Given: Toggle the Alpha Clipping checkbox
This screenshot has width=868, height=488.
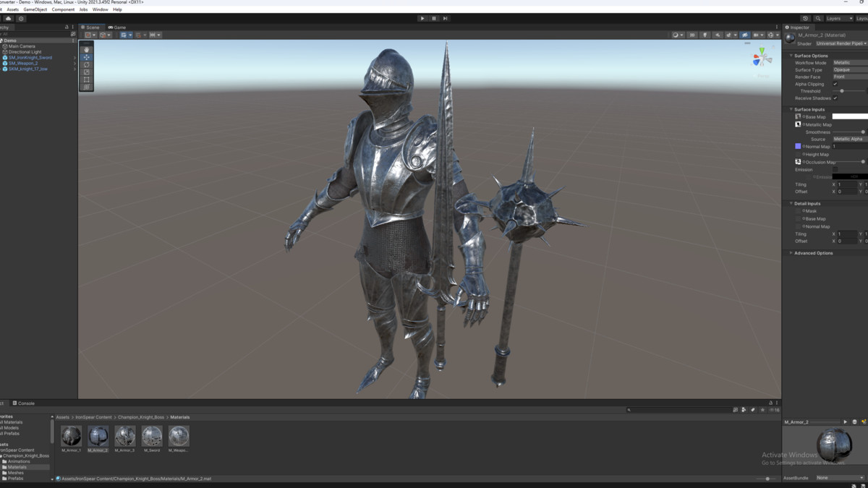Looking at the screenshot, I should coord(835,84).
